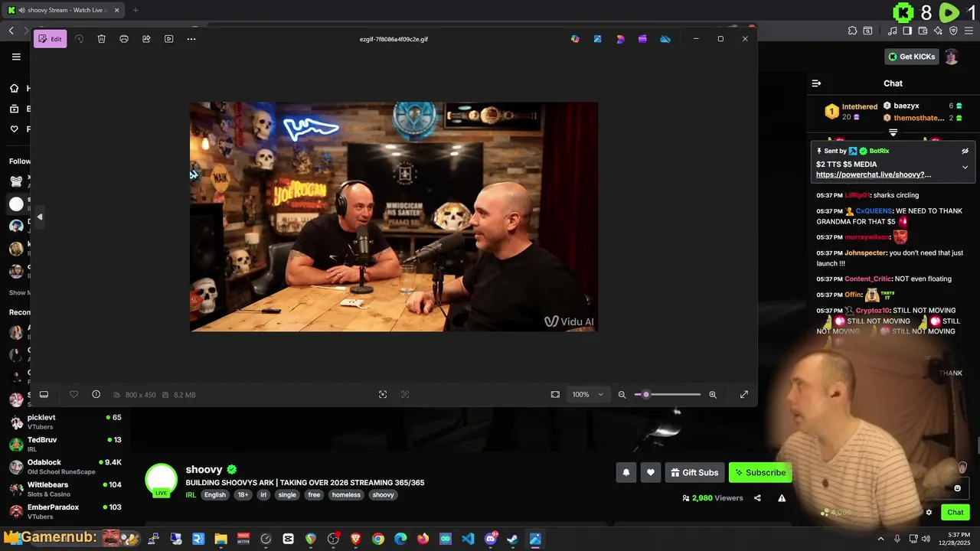
Task: Show file info with the info icon
Action: 96,395
